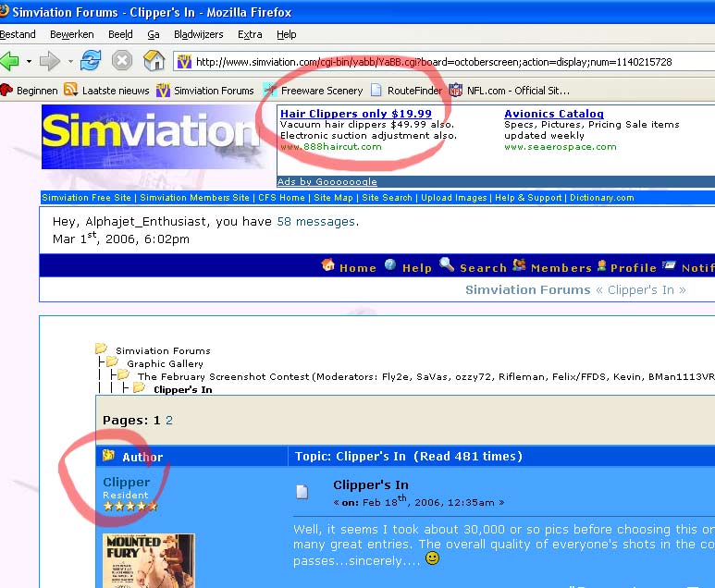This screenshot has height=588, width=715.
Task: Click the Reload page icon
Action: click(91, 62)
